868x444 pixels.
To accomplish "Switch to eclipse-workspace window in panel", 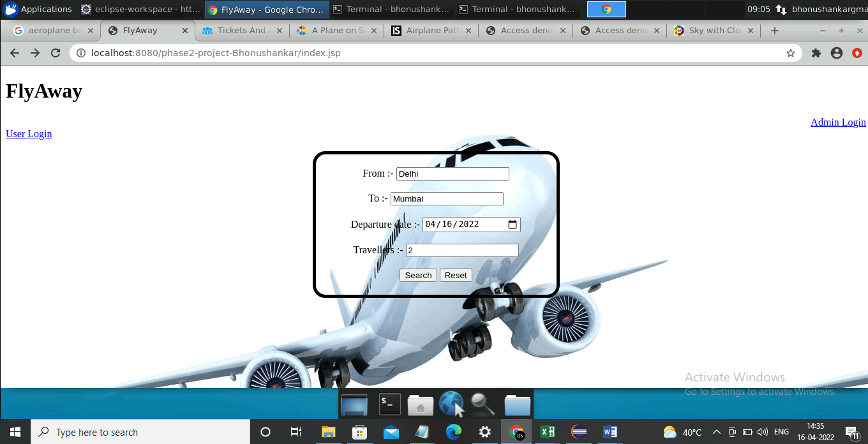I will click(141, 9).
